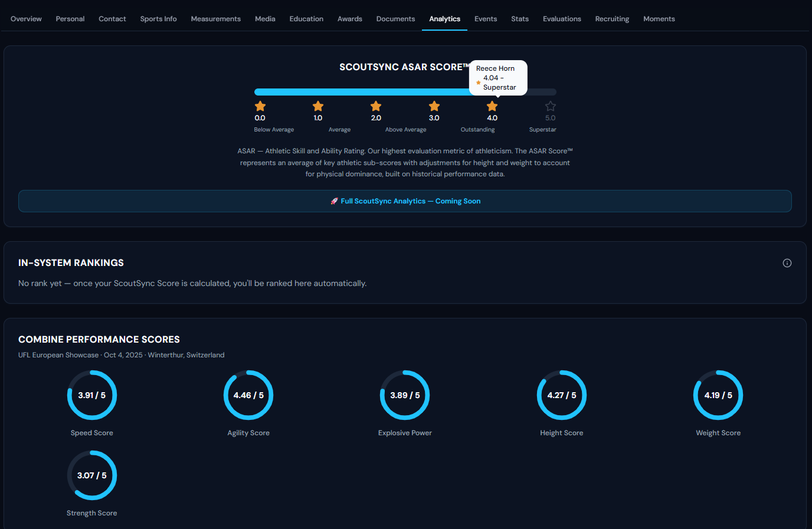Go to the Sports Info tab
812x529 pixels.
coord(159,19)
